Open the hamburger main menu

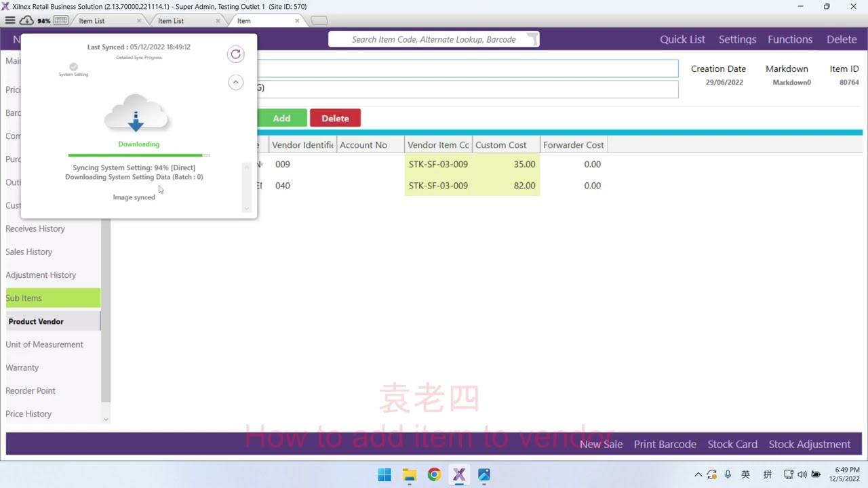9,20
